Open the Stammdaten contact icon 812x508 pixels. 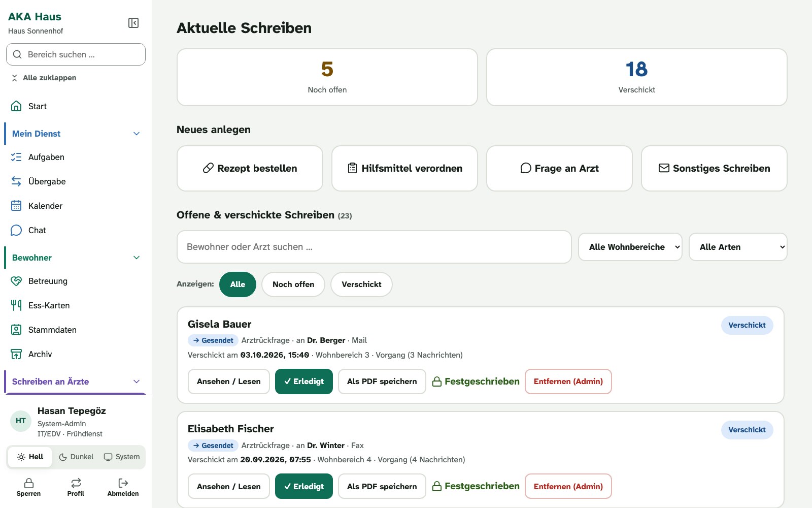(x=16, y=330)
